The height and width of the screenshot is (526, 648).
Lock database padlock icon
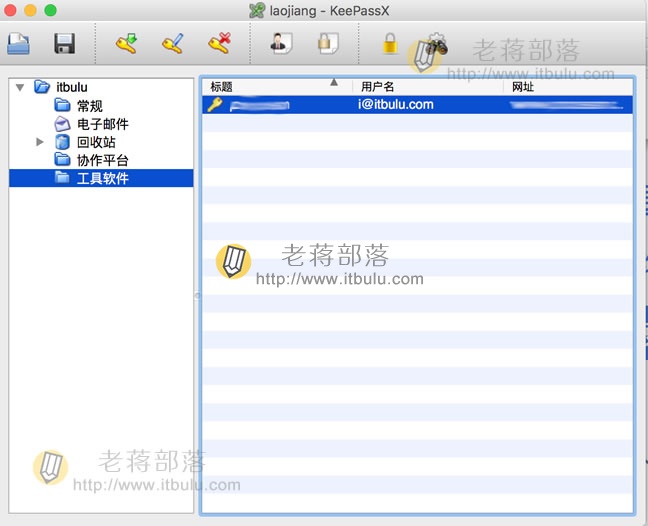pos(390,44)
